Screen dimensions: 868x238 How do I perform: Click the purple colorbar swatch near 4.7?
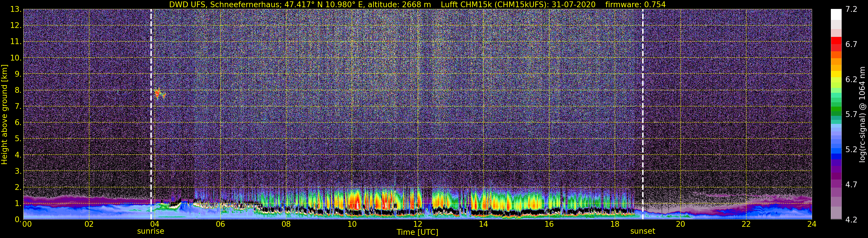[836, 184]
